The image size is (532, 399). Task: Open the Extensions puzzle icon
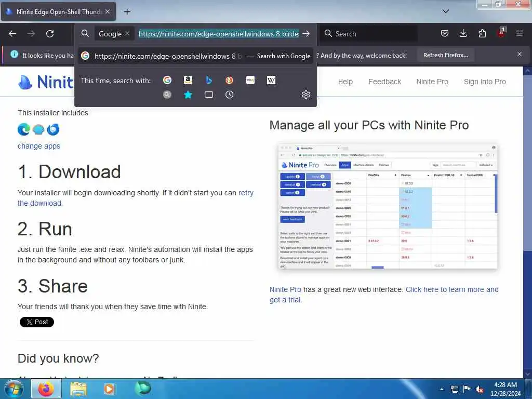click(482, 34)
